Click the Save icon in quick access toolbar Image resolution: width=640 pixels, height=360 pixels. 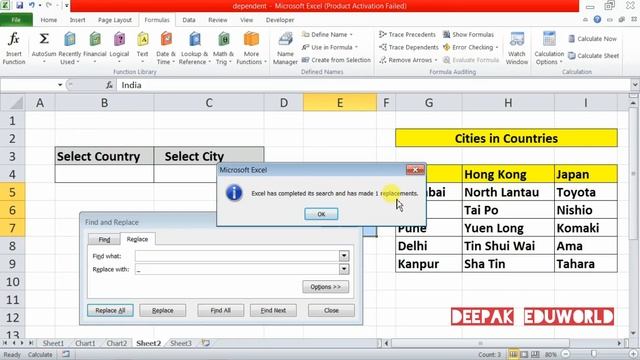coord(20,6)
